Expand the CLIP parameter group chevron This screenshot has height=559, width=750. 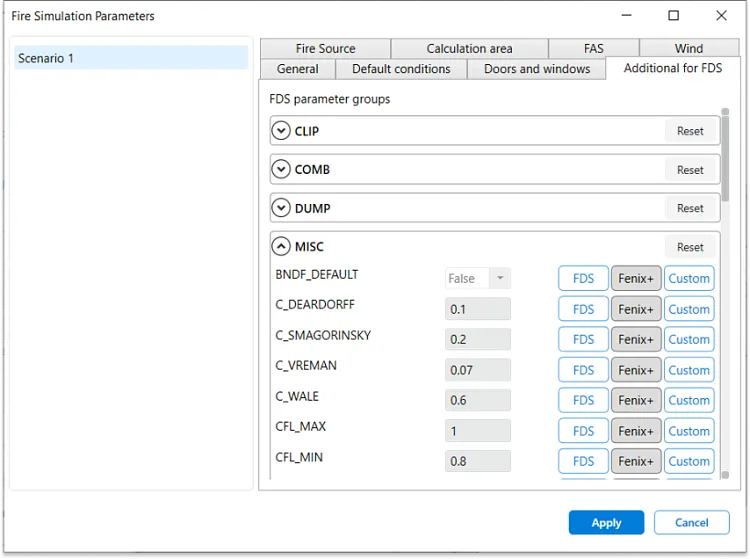tap(281, 131)
